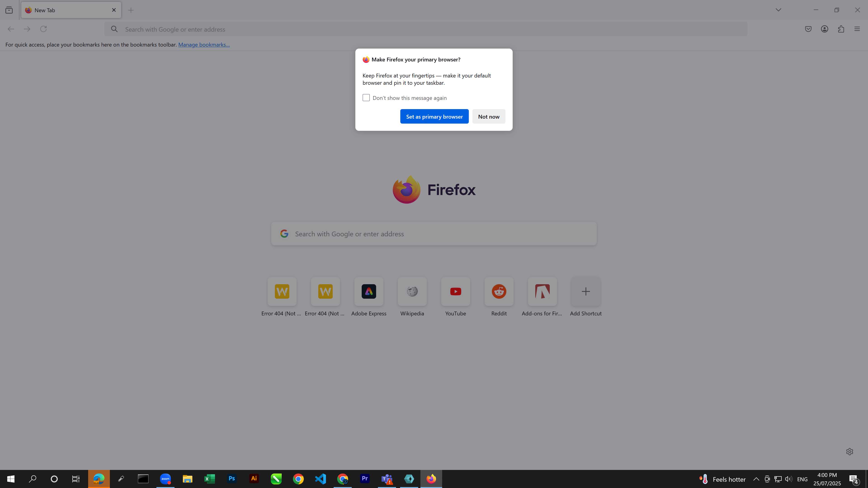Screen dimensions: 868x488
Task: Open the Feels hotter weather widget
Action: tap(722, 479)
